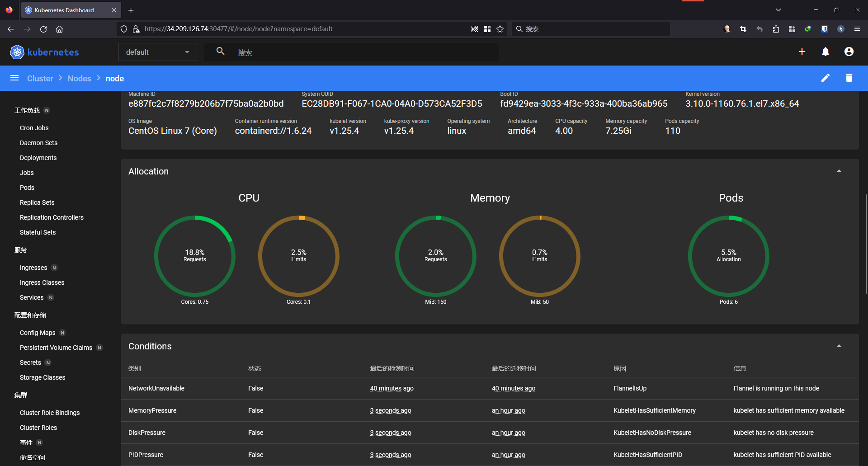The height and width of the screenshot is (466, 868).
Task: Click the Memory Requests 2.0% gauge
Action: [x=436, y=256]
